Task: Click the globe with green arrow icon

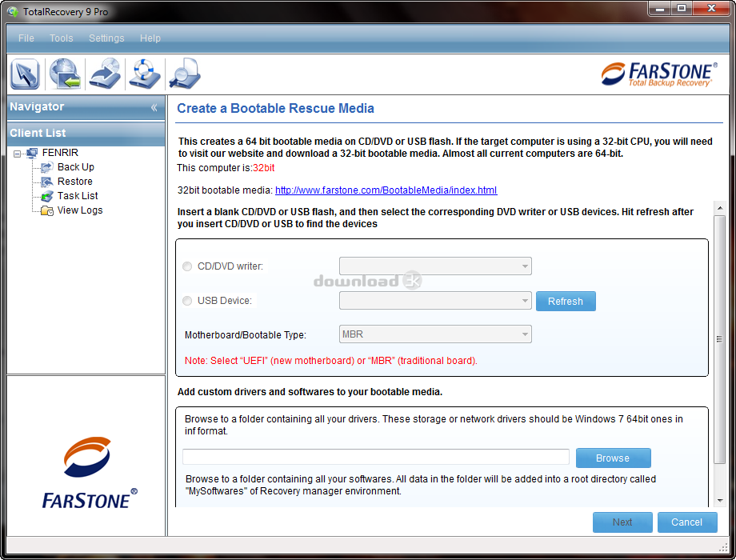Action: pos(65,74)
